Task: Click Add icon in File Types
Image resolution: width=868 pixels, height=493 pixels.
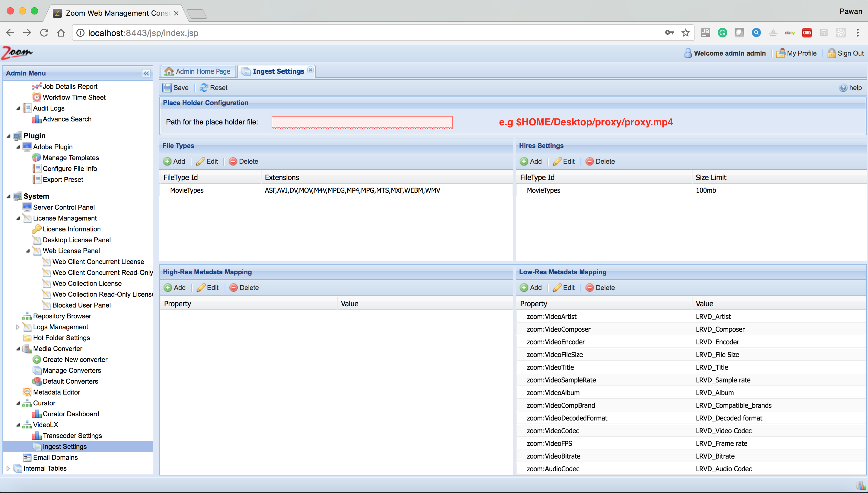Action: pyautogui.click(x=167, y=162)
